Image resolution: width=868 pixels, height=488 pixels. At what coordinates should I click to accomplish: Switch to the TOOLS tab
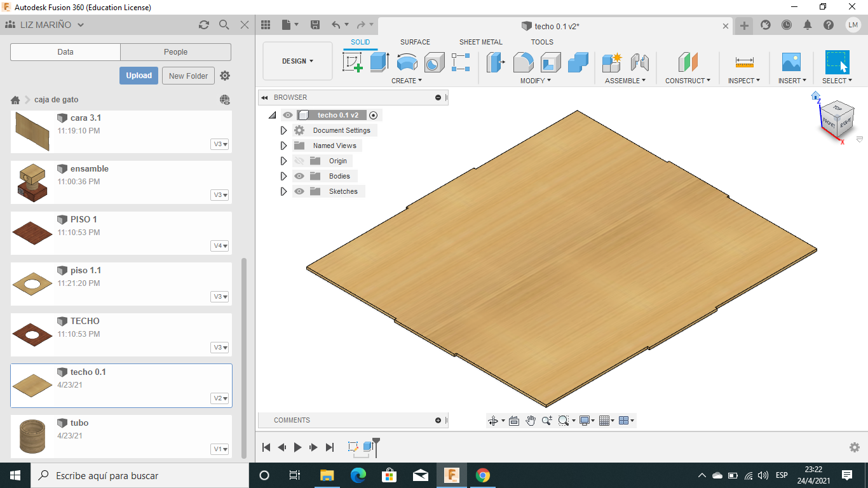542,42
